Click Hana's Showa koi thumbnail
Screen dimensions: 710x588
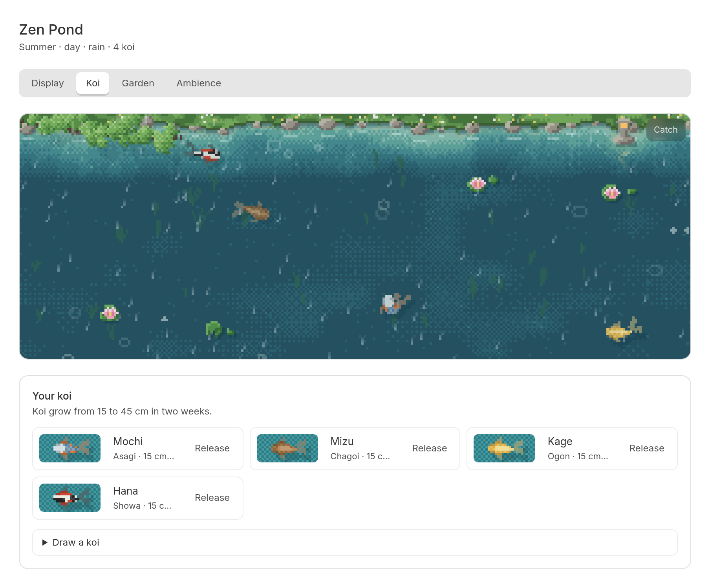coord(70,498)
